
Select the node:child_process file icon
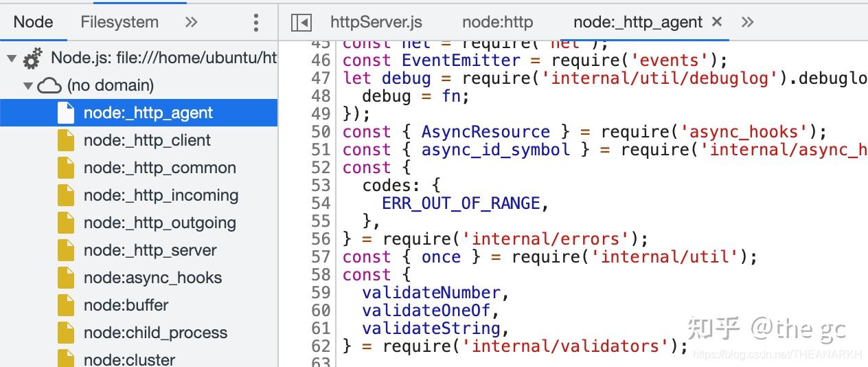click(x=66, y=333)
